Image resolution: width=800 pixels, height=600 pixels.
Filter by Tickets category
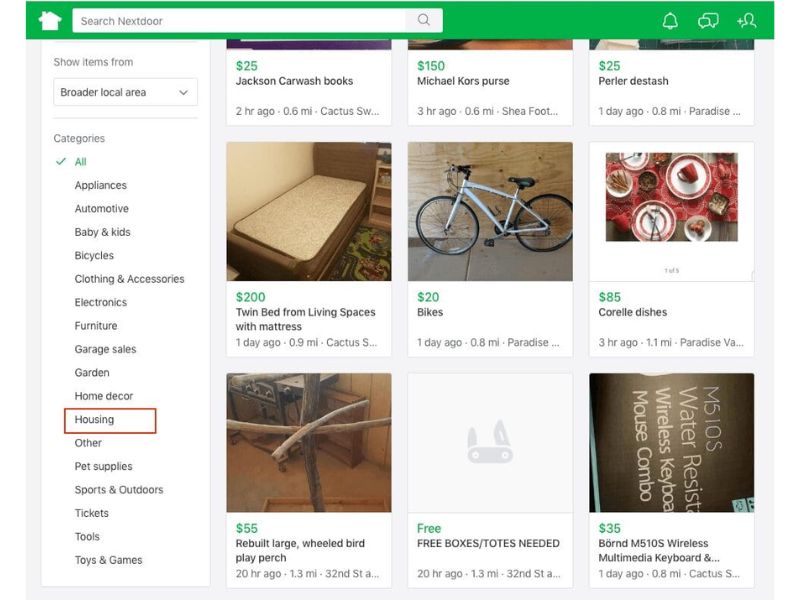pos(92,513)
